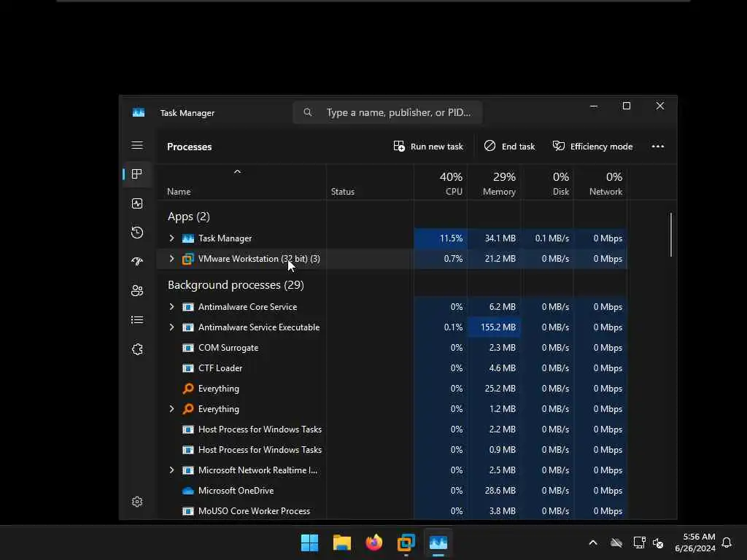747x560 pixels.
Task: Open the Details page sidebar icon
Action: coord(137,320)
